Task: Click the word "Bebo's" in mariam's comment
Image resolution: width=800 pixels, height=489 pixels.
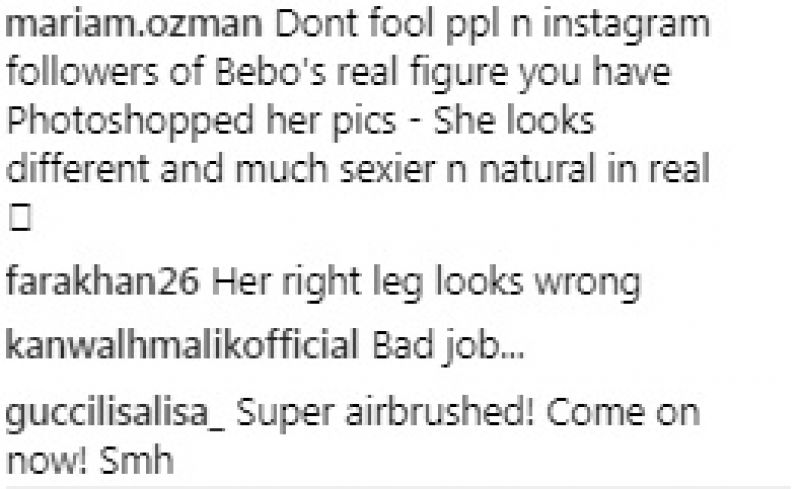Action: click(270, 72)
